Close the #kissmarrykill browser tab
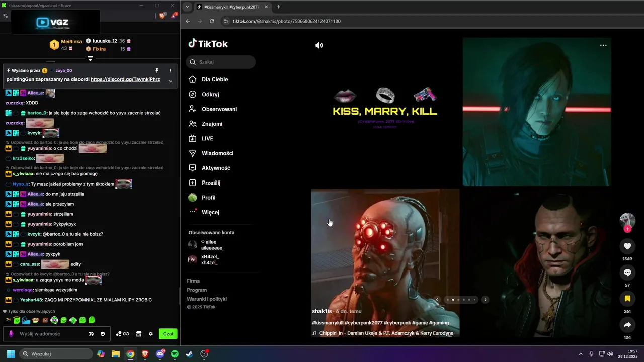Screen dimensions: 644x362 [x=266, y=7]
